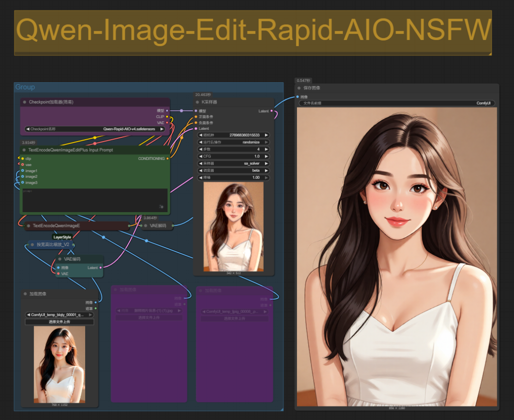This screenshot has height=420, width=514.
Task: Toggle collapse dot of TextEncodeQwenImageEditPlus Input Prompt node
Action: (x=24, y=150)
